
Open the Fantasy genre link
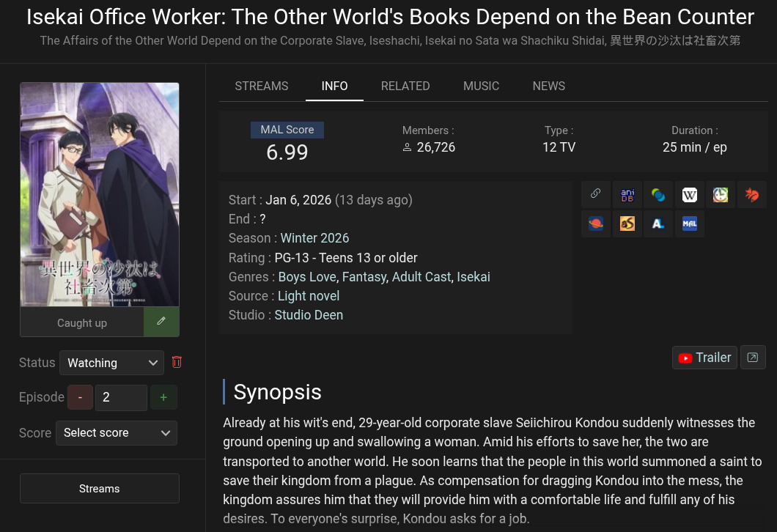(364, 277)
